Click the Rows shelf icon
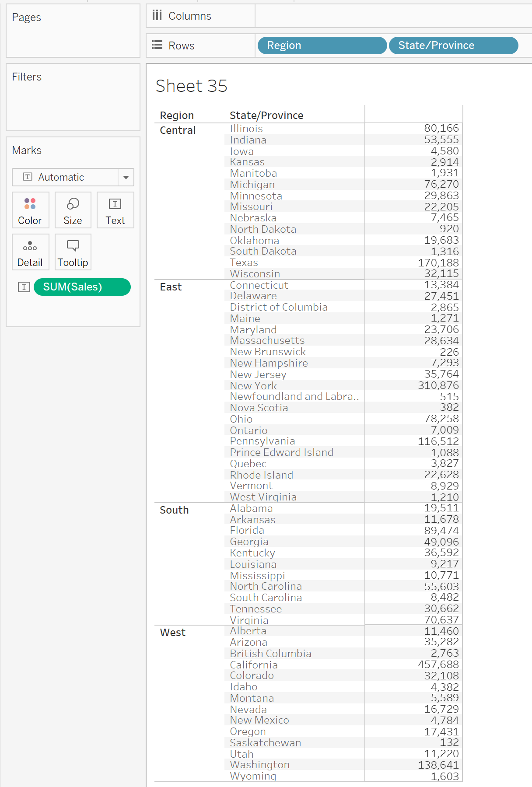Image resolution: width=532 pixels, height=787 pixels. coord(157,45)
